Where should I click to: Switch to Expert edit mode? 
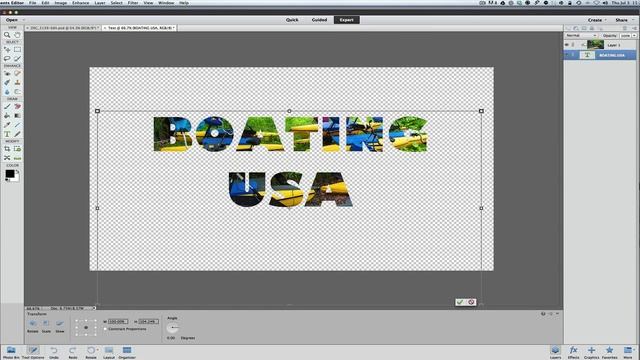click(347, 20)
